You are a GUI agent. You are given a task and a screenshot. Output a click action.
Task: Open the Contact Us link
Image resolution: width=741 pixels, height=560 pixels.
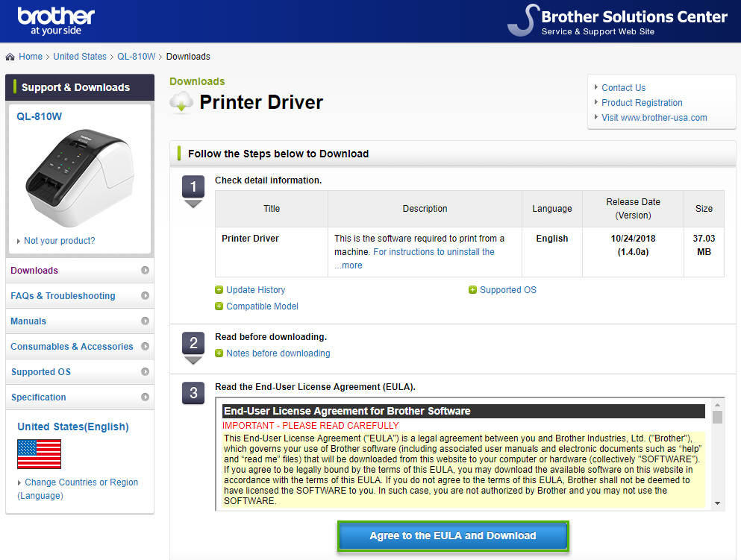click(623, 88)
